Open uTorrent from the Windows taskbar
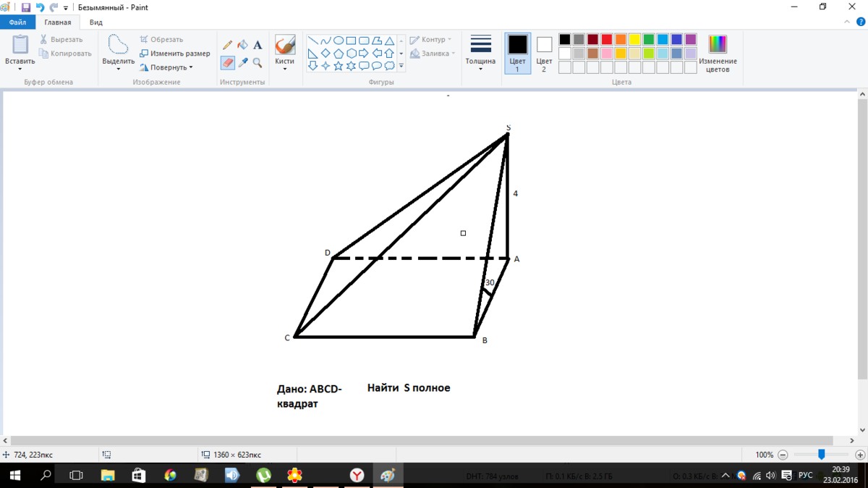 click(x=264, y=476)
